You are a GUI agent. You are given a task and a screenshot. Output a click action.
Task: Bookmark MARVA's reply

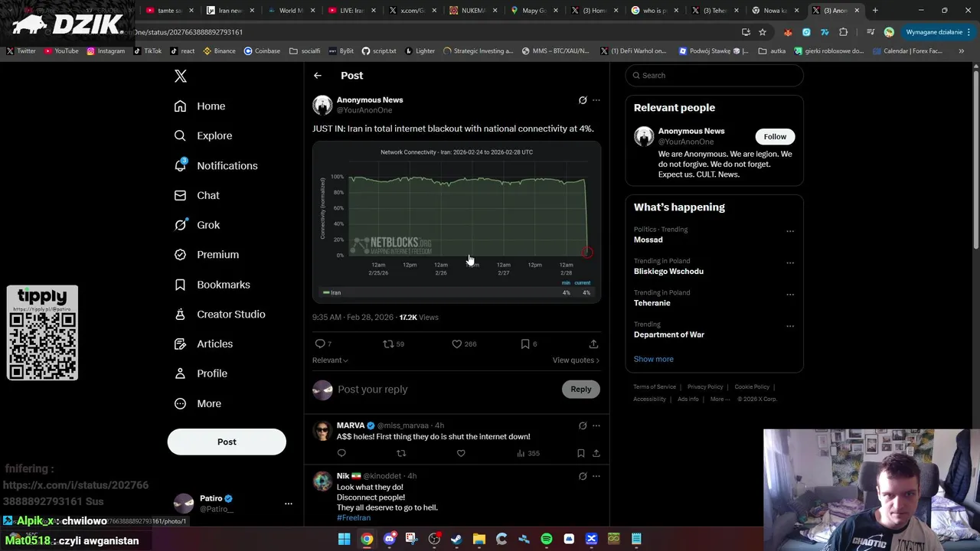pyautogui.click(x=581, y=454)
